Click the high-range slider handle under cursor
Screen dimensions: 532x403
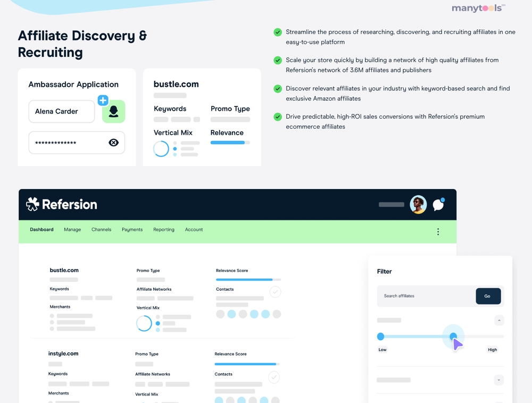[x=453, y=336]
